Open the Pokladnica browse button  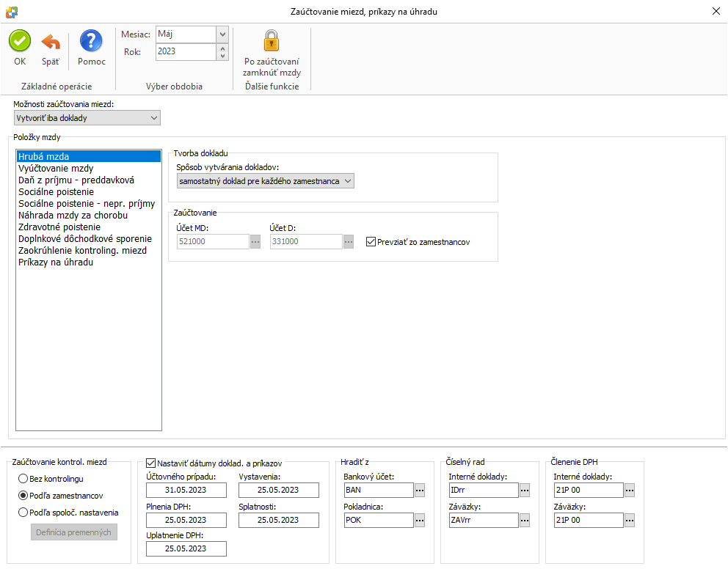point(420,521)
